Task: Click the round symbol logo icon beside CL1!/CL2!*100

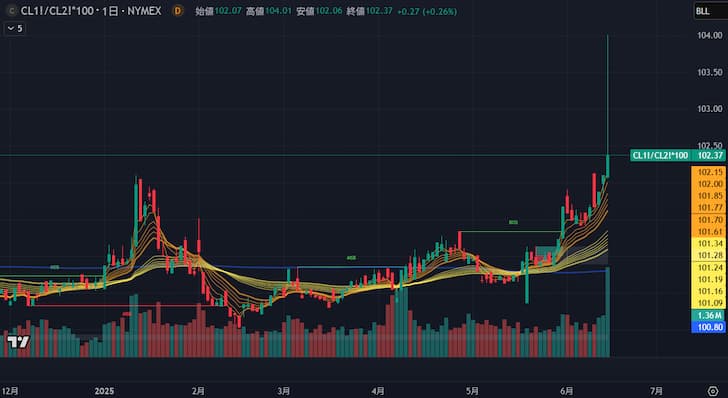Action: tap(12, 11)
